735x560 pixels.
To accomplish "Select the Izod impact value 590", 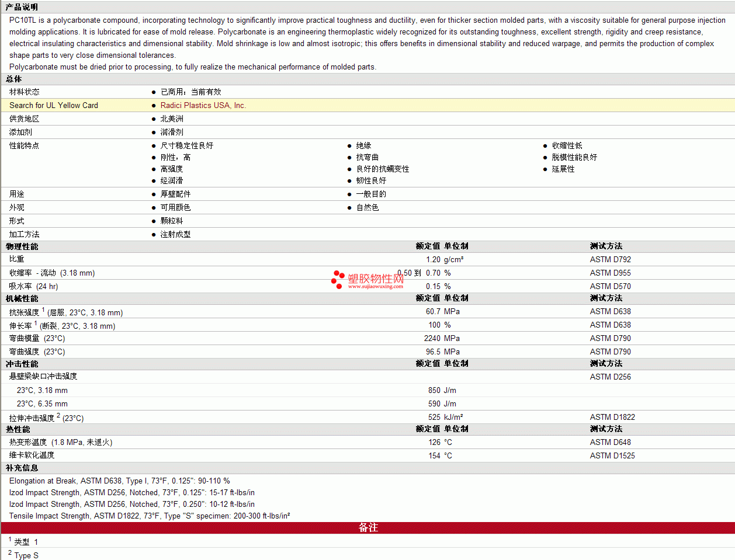I will pos(434,404).
